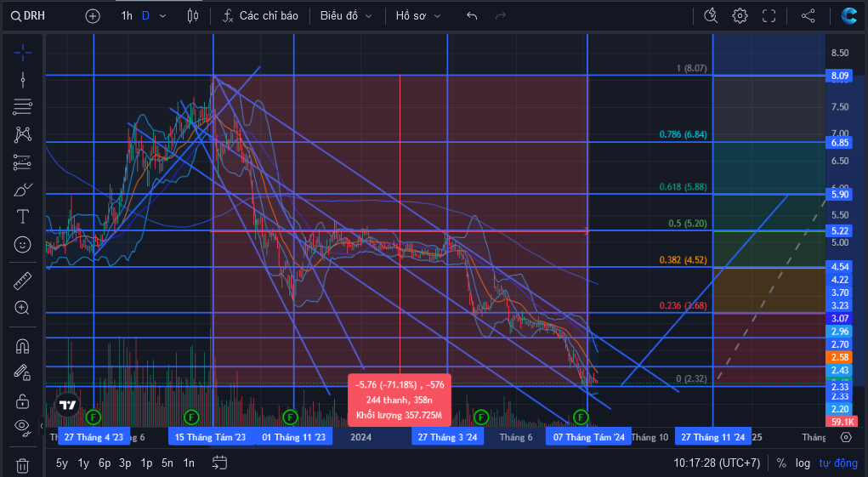
Task: Toggle tự động auto scale
Action: 838,463
